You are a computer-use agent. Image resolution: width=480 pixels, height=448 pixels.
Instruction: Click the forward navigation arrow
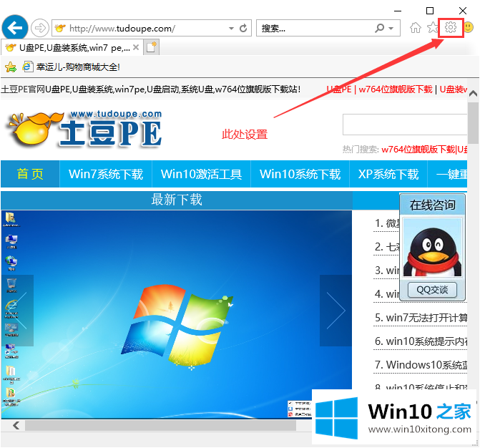coord(40,28)
